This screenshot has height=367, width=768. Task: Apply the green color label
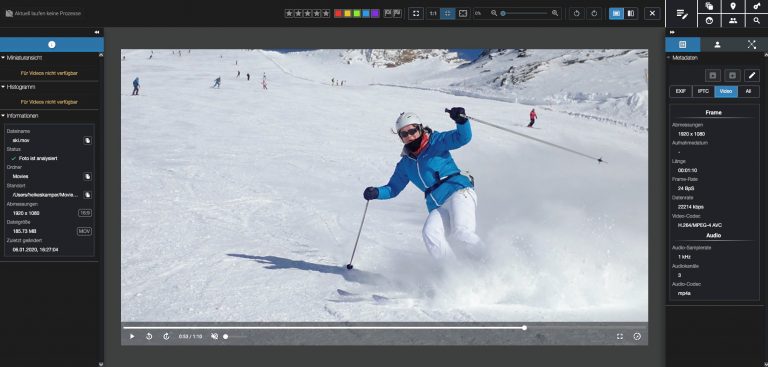[x=357, y=14]
